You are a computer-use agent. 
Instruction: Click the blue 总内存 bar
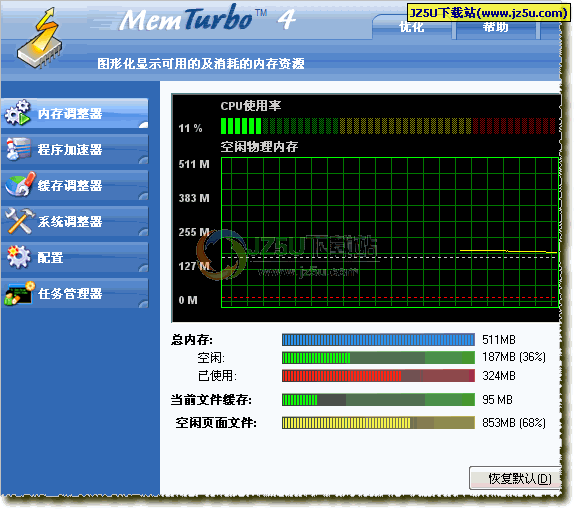[x=378, y=339]
